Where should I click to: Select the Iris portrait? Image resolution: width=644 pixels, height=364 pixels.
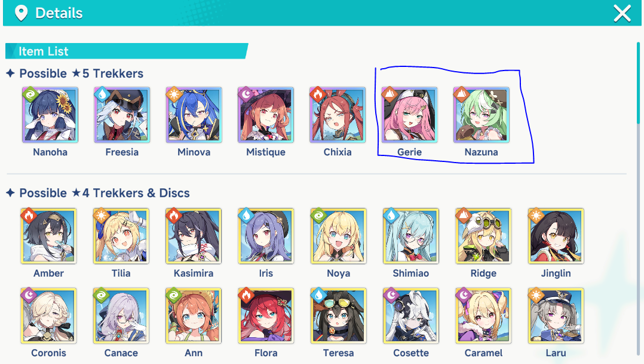click(x=266, y=236)
